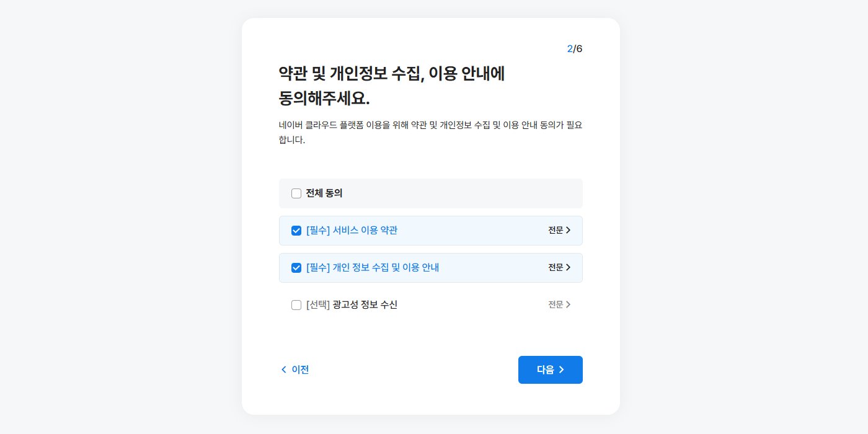The width and height of the screenshot is (868, 434).
Task: Open 전문 for 개인 정보 수집 및 이용 안내
Action: [556, 268]
